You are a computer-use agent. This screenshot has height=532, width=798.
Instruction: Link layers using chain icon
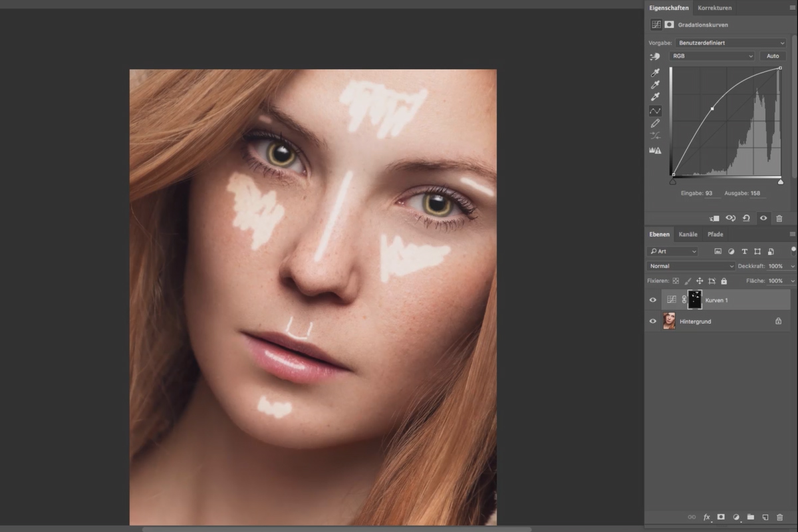click(692, 517)
